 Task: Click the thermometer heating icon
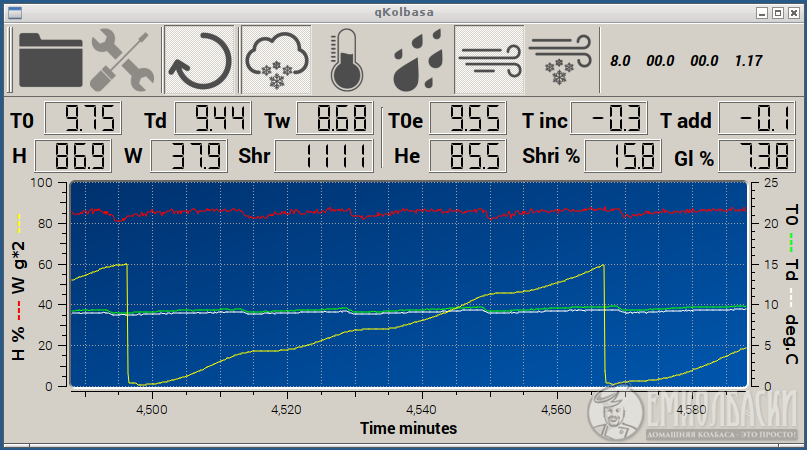pyautogui.click(x=346, y=60)
